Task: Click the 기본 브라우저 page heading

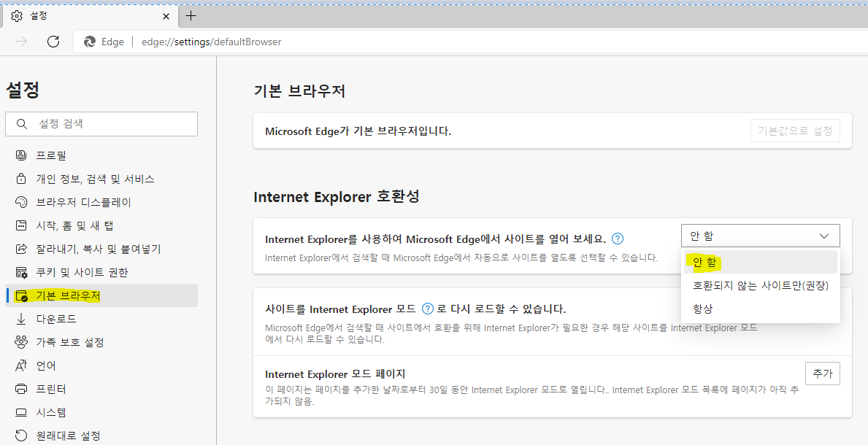Action: tap(299, 90)
